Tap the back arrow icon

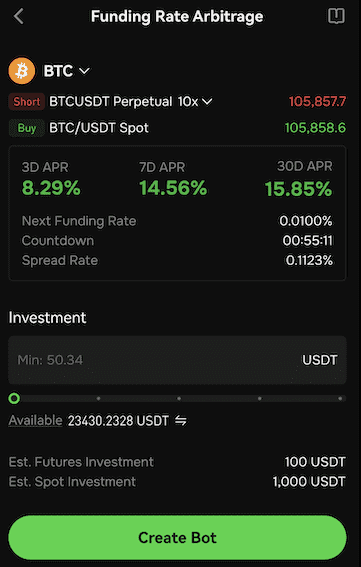18,16
